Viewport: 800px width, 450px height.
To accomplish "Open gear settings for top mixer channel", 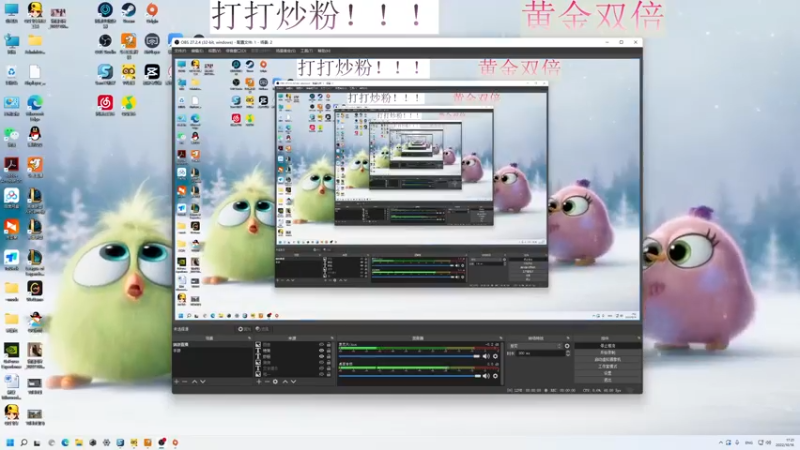I will tap(495, 356).
